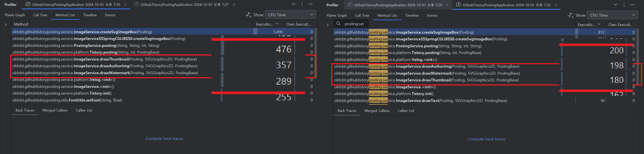Click search magnifier icon in right Profiler
The height and width of the screenshot is (154, 644).
click(338, 24)
